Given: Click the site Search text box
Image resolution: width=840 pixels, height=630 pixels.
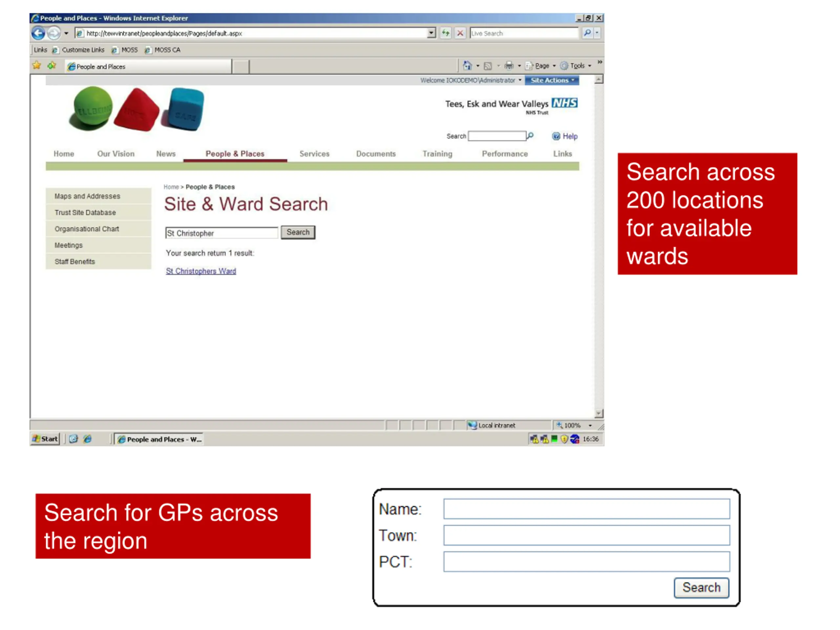Looking at the screenshot, I should point(497,136).
